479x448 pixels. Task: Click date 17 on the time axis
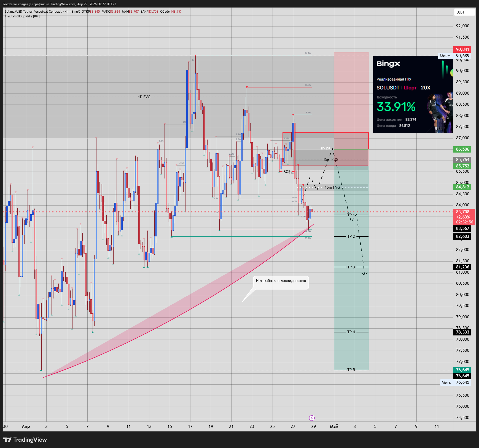190,426
